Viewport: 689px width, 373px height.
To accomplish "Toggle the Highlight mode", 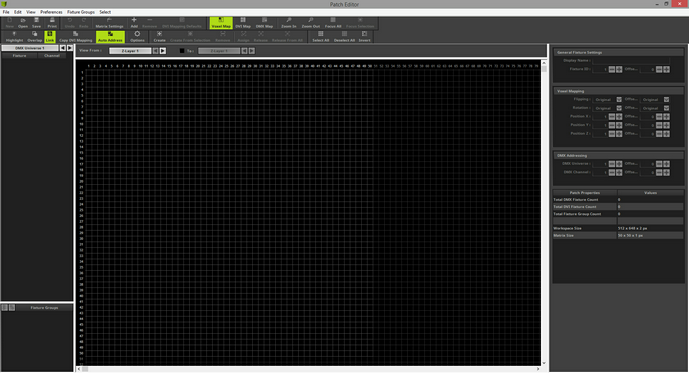I will (15, 37).
